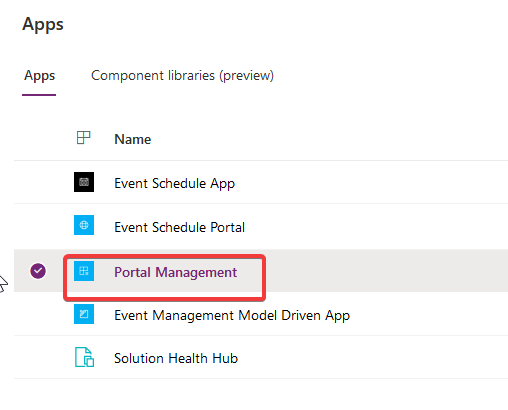Click Event Management Model Driven App icon

coord(84,314)
